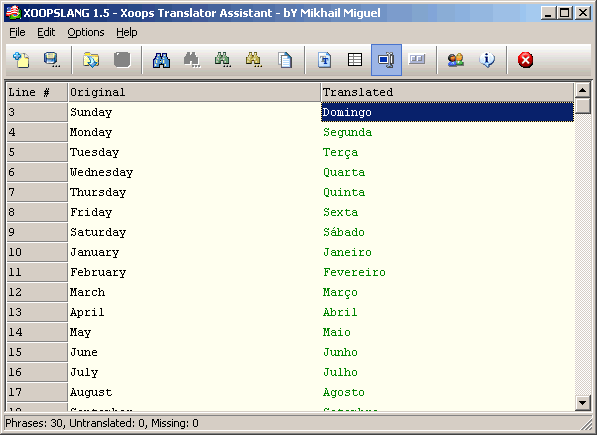597x435 pixels.
Task: Click the Wednesday original cell
Action: tap(194, 172)
